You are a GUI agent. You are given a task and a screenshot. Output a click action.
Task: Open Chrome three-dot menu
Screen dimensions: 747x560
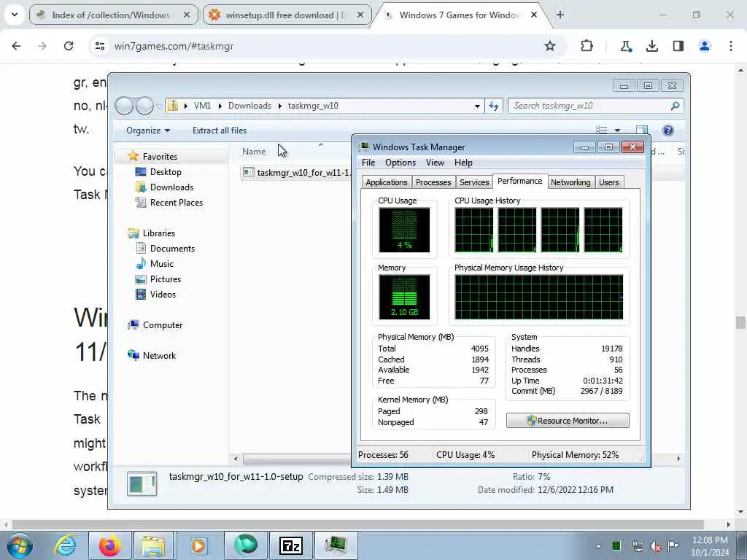pos(730,46)
